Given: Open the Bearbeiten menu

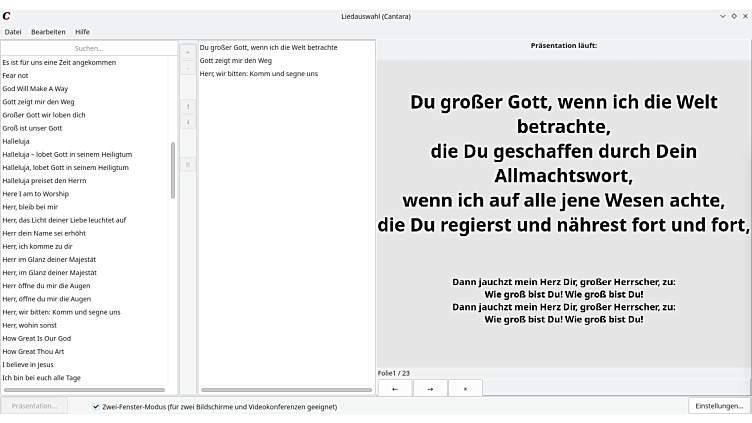Looking at the screenshot, I should click(x=48, y=32).
